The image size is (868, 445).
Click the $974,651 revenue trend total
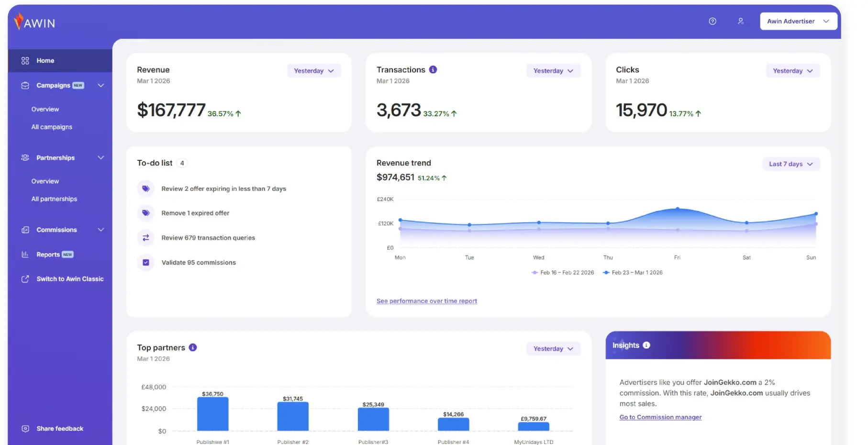pyautogui.click(x=395, y=178)
